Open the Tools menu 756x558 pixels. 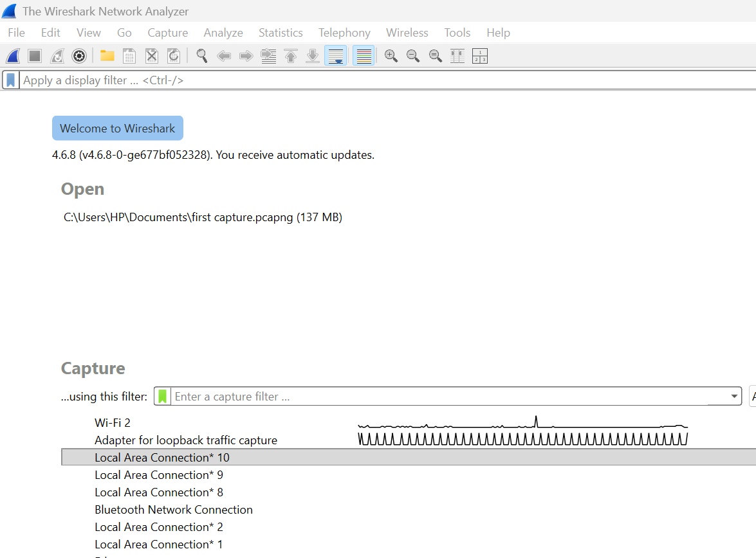click(x=457, y=33)
